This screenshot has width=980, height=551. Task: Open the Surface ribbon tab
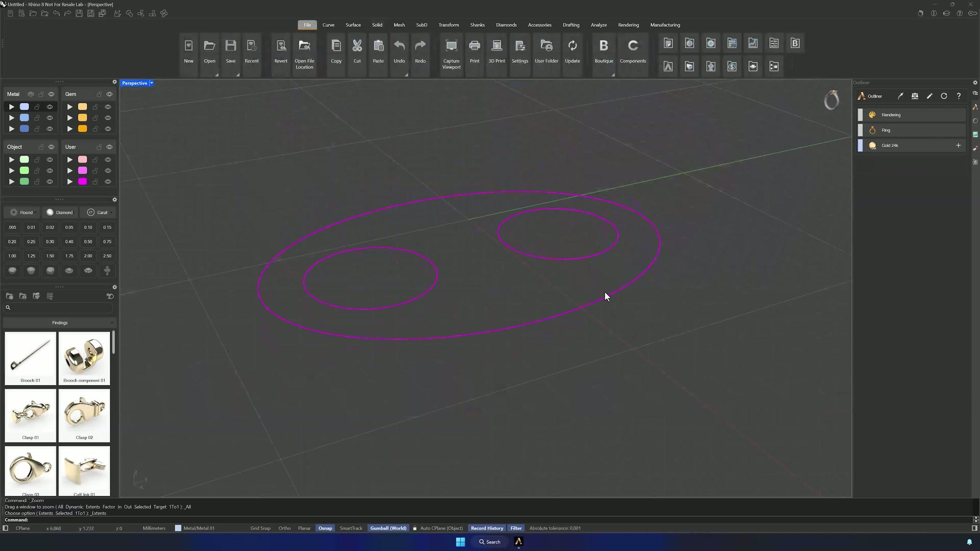pos(353,25)
